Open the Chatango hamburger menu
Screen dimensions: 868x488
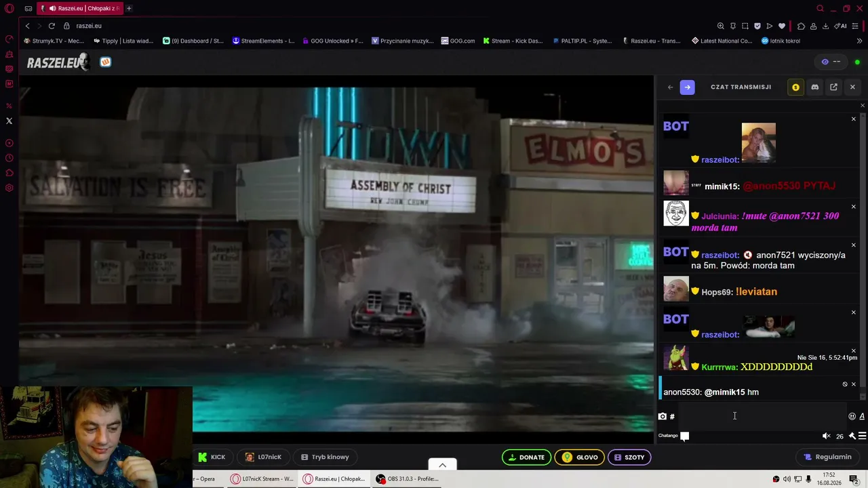click(x=862, y=436)
